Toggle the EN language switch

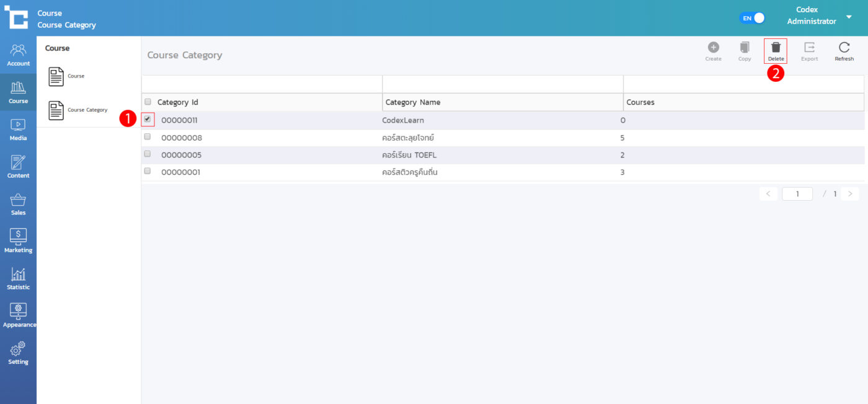[752, 18]
